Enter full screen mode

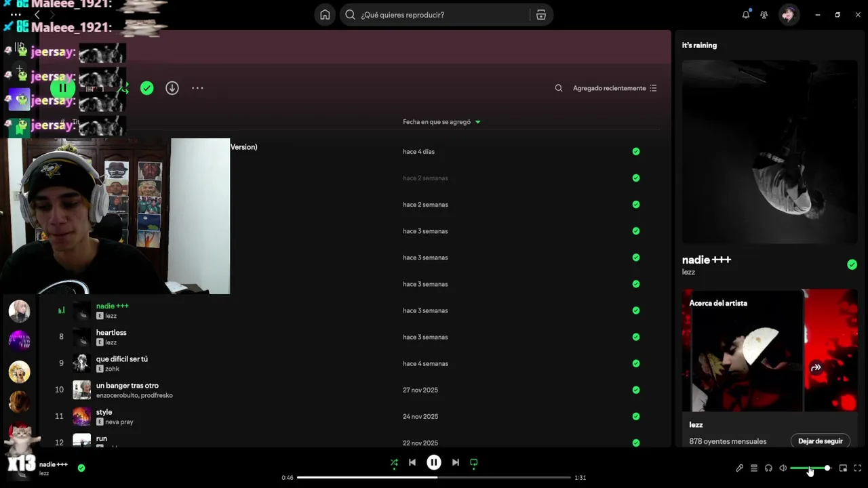pos(857,468)
